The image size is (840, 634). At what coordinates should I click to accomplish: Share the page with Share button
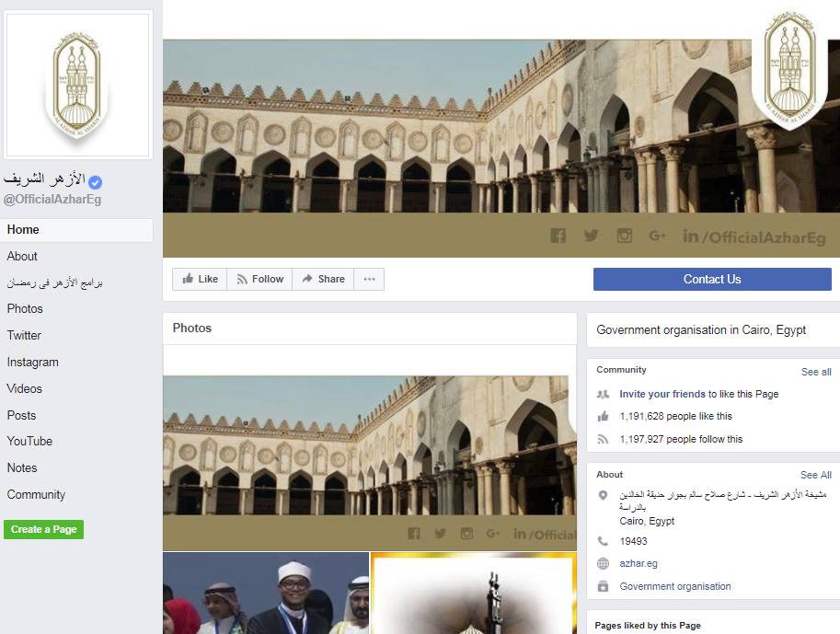tap(323, 279)
